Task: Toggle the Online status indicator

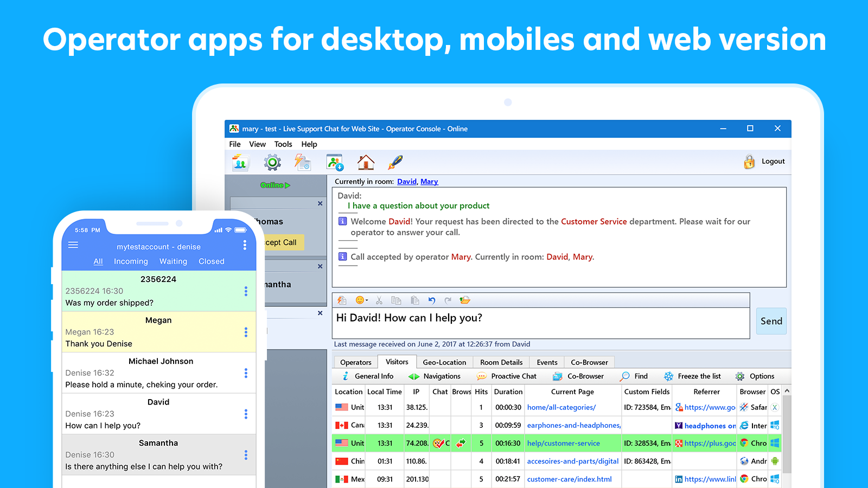Action: click(x=274, y=185)
